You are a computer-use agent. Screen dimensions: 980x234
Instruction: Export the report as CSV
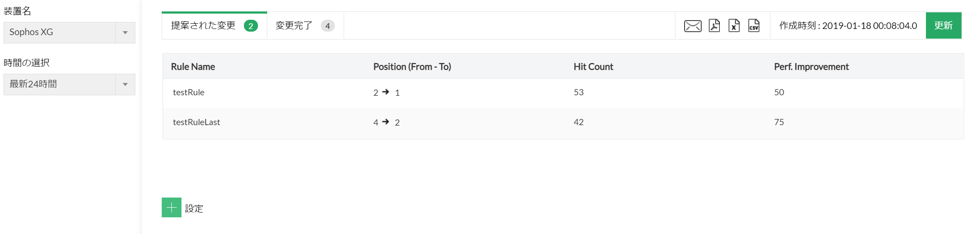point(754,25)
